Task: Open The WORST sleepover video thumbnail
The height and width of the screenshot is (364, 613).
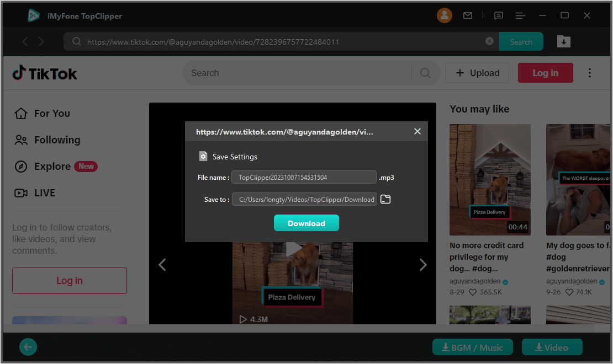Action: point(579,180)
